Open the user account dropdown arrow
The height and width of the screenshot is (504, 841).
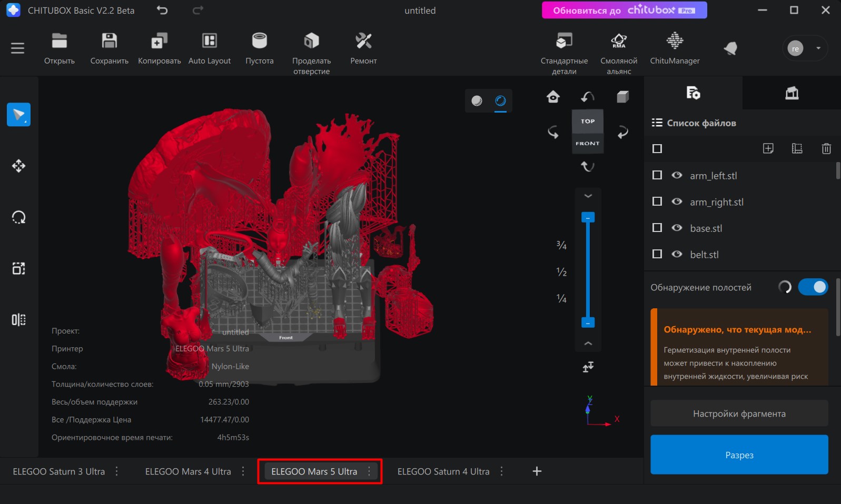pyautogui.click(x=818, y=48)
